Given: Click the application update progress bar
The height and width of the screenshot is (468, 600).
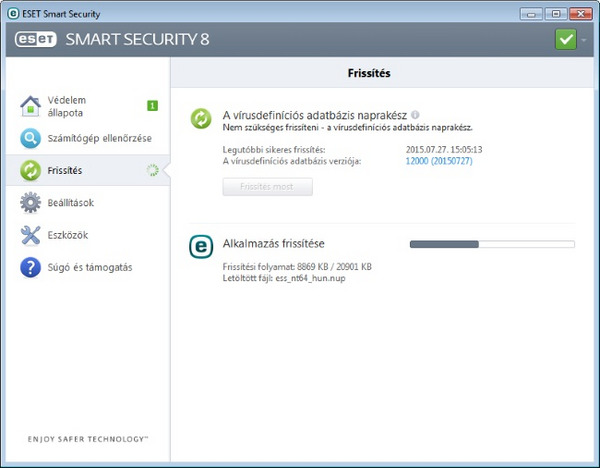Looking at the screenshot, I should click(x=492, y=244).
